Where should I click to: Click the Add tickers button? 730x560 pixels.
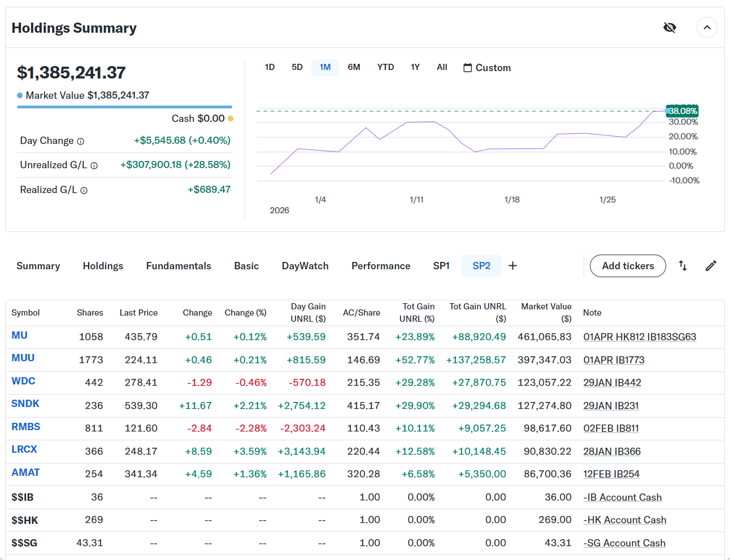628,266
